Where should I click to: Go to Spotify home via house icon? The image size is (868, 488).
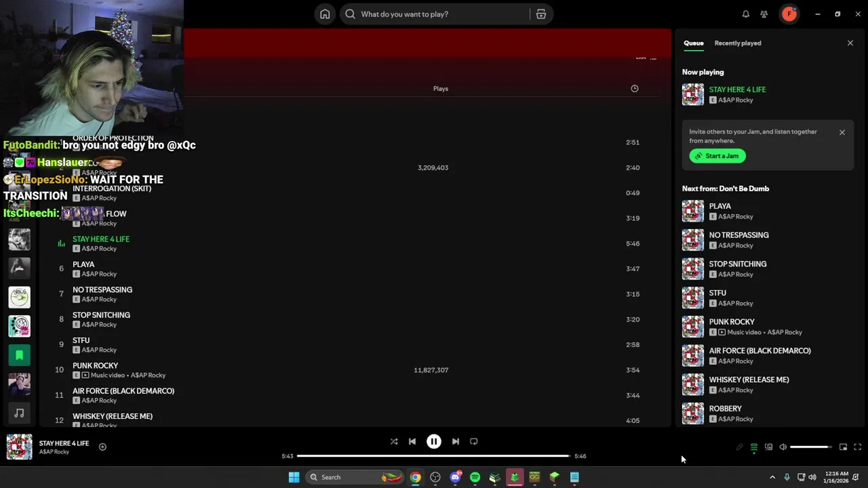(x=325, y=14)
